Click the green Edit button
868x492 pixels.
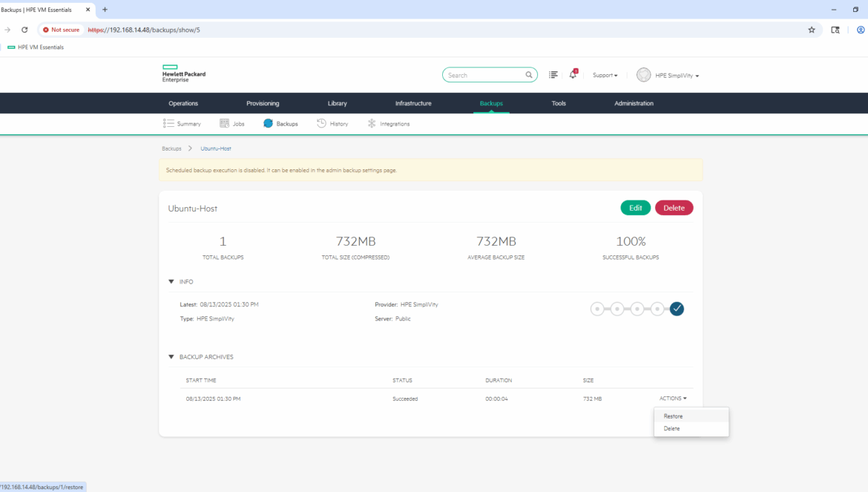(x=635, y=208)
